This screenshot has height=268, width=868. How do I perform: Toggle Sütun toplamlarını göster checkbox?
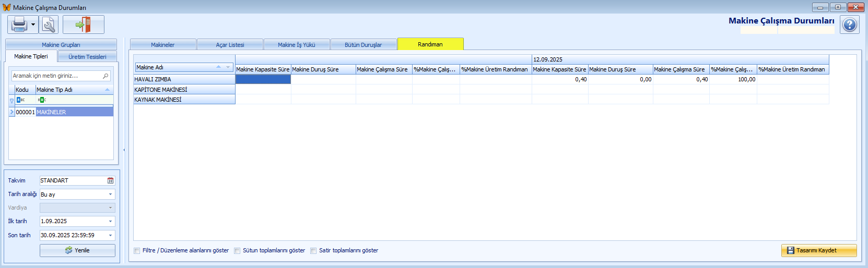(x=237, y=251)
